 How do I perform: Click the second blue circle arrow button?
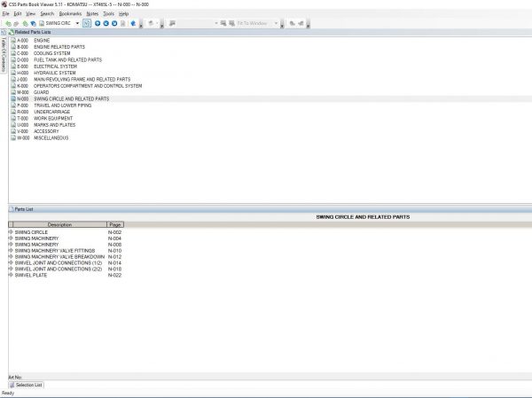(106, 23)
